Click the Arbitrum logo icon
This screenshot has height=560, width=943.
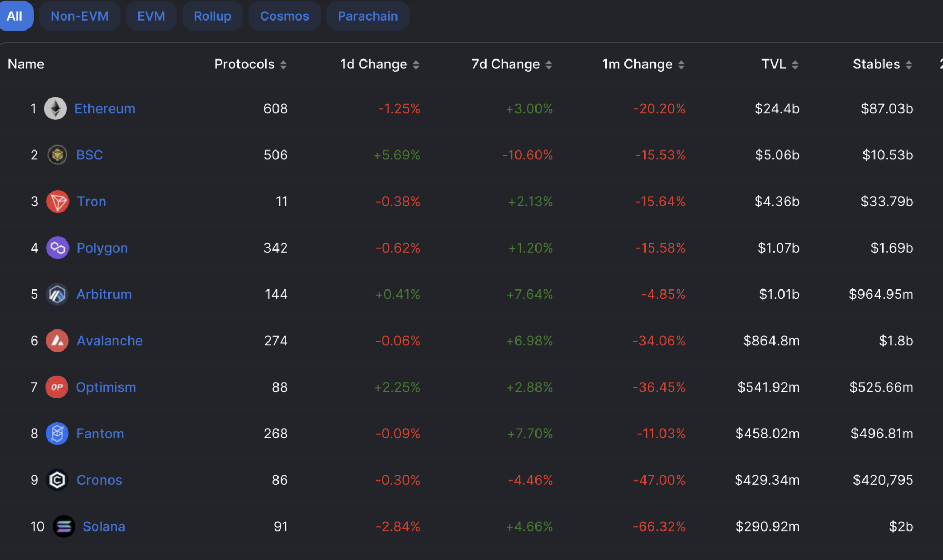point(57,294)
